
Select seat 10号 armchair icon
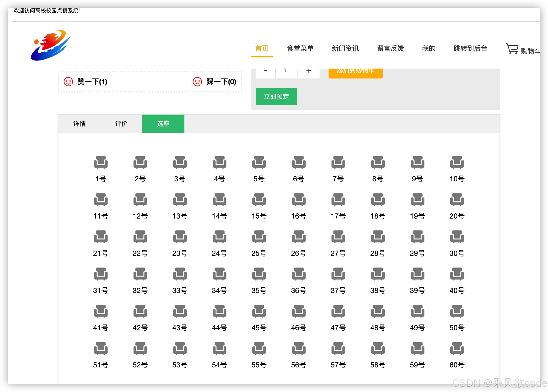coord(457,162)
